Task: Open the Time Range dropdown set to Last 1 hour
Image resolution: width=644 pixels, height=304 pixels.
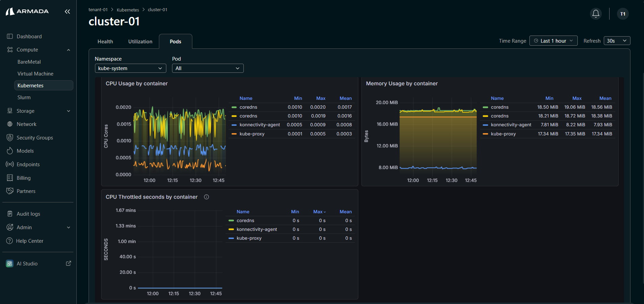Action: [x=553, y=41]
